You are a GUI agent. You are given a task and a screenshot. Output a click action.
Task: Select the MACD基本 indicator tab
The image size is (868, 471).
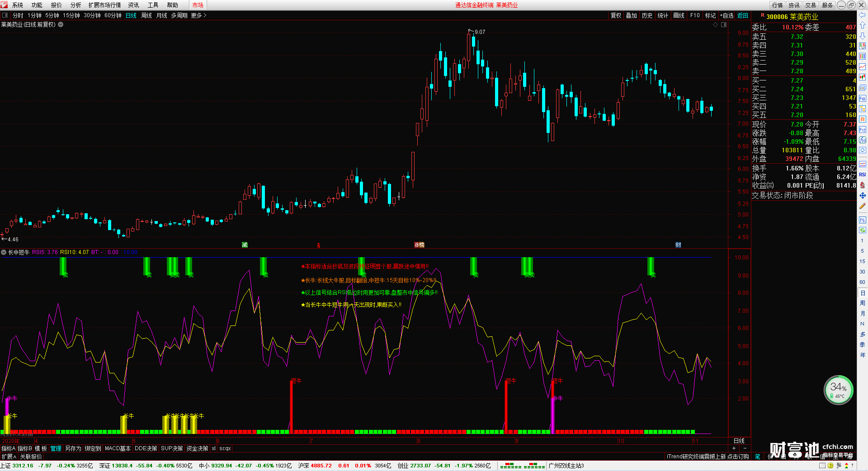(118, 448)
